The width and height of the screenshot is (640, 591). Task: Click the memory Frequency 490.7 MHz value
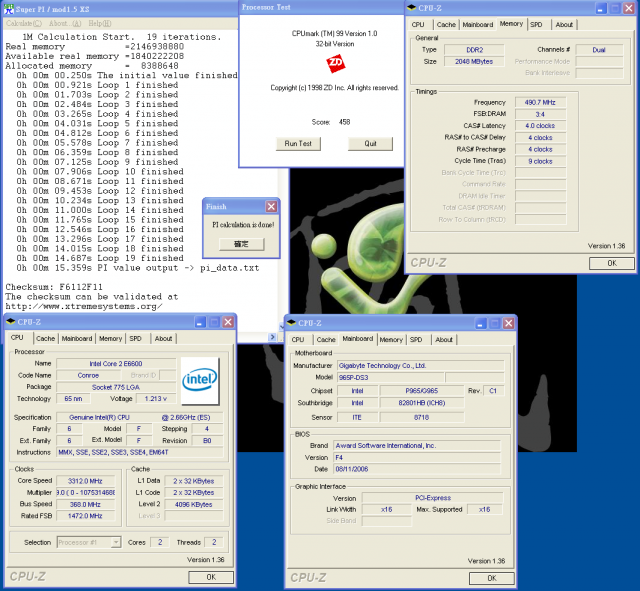pos(540,102)
